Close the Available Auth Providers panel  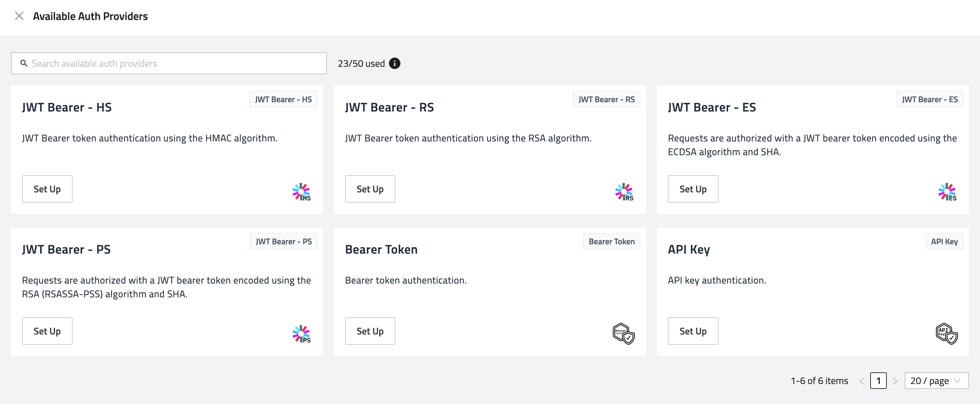click(x=19, y=16)
